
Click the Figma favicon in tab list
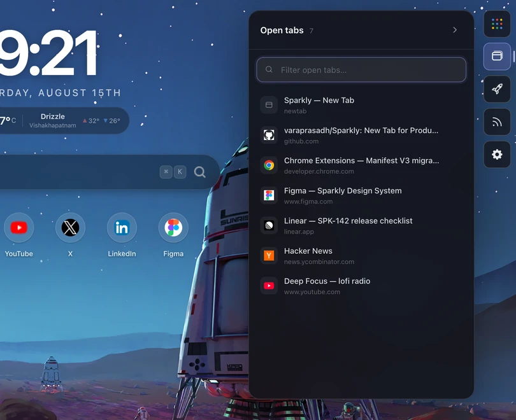269,195
